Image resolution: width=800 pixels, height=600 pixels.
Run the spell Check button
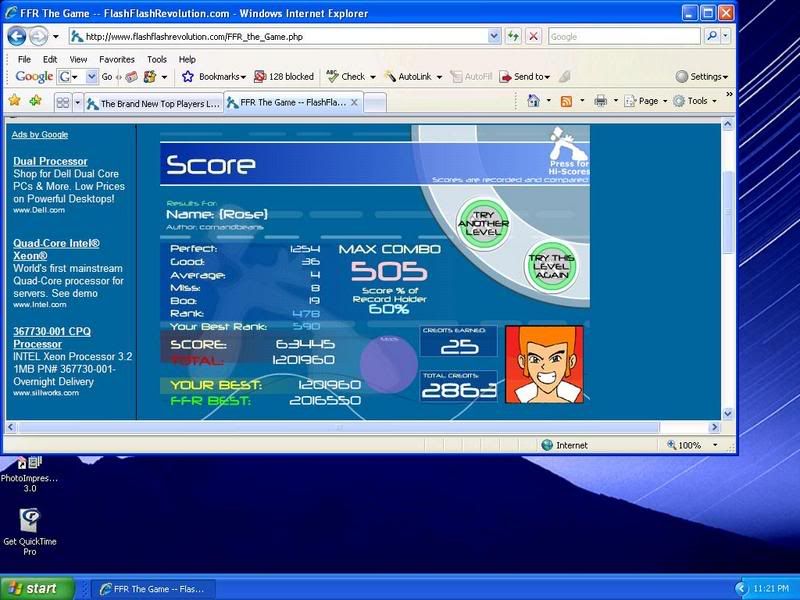pos(346,77)
